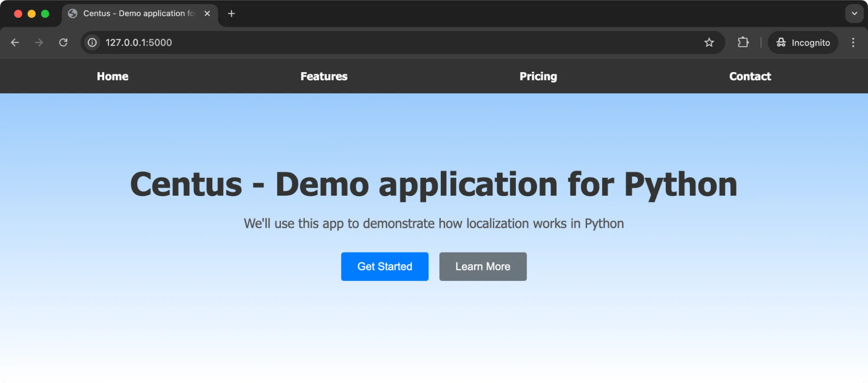
Task: Go back with the browser back arrow
Action: coord(15,43)
